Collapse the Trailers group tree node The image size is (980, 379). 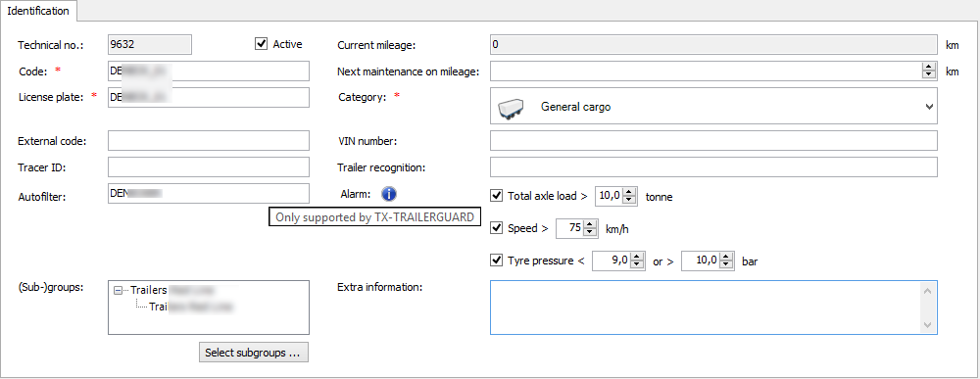tap(119, 290)
